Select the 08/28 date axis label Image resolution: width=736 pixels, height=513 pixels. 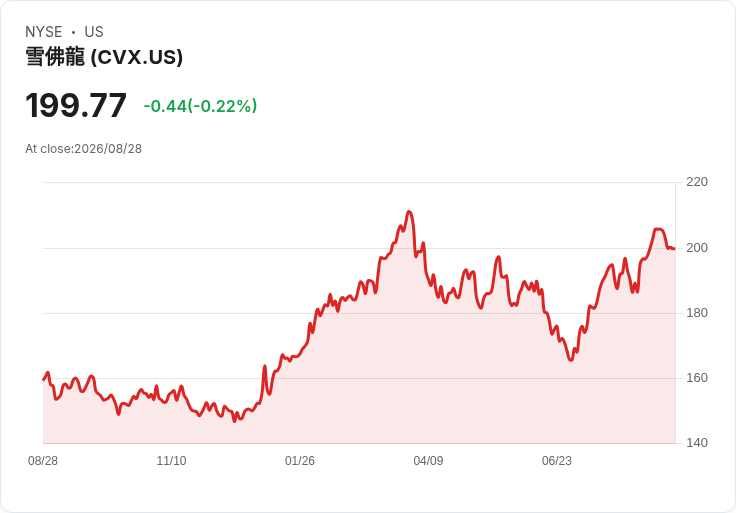(x=43, y=461)
